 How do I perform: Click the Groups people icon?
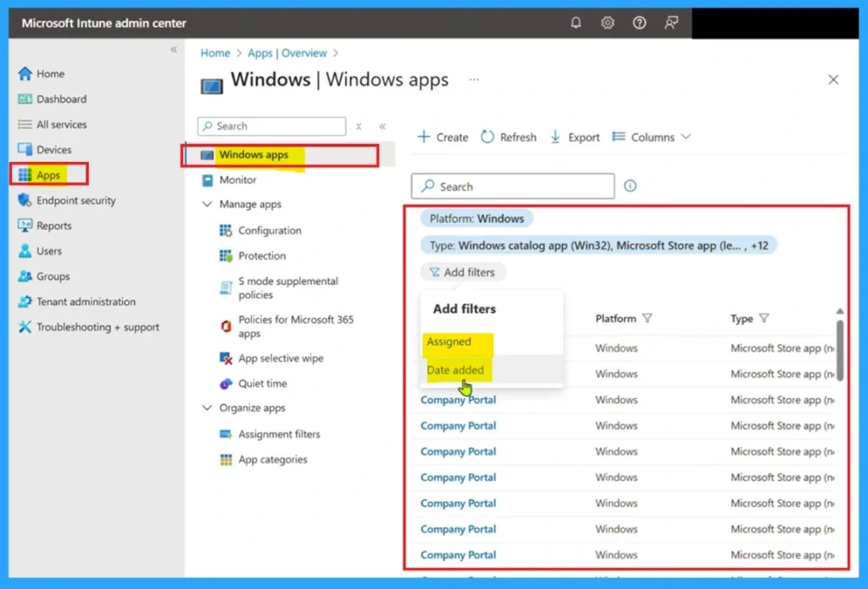point(25,275)
